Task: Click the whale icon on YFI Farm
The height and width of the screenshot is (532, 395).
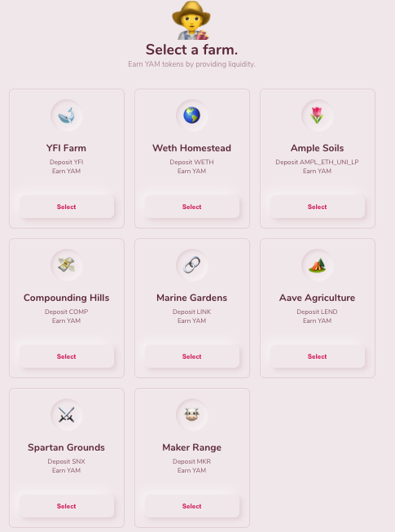Action: [67, 116]
